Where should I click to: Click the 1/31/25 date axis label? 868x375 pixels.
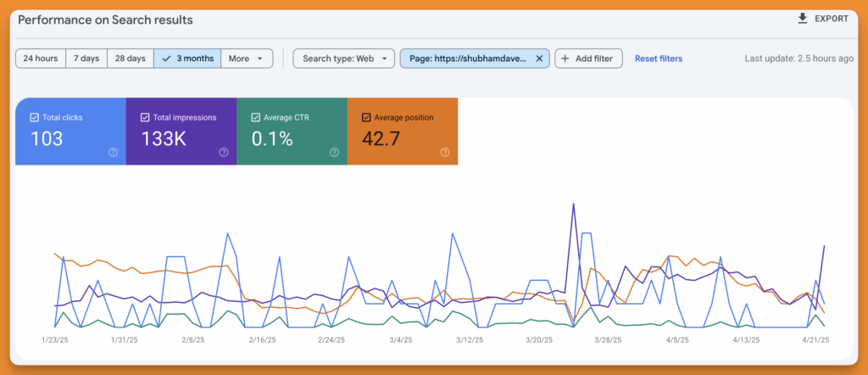pos(124,339)
